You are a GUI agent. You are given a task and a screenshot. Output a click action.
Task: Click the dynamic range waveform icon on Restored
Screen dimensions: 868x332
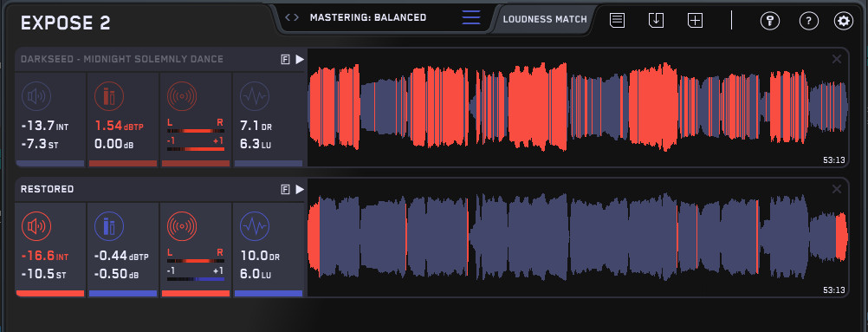(x=255, y=226)
